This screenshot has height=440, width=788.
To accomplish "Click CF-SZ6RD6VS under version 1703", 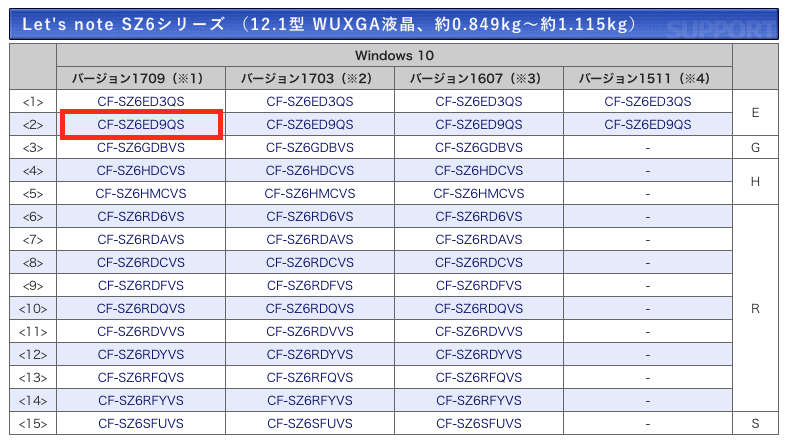I will click(x=310, y=216).
